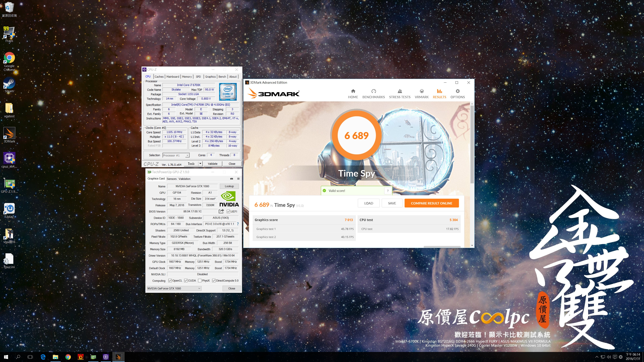The image size is (644, 362).
Task: Click the CPU-Z taskbar icon
Action: click(x=106, y=357)
